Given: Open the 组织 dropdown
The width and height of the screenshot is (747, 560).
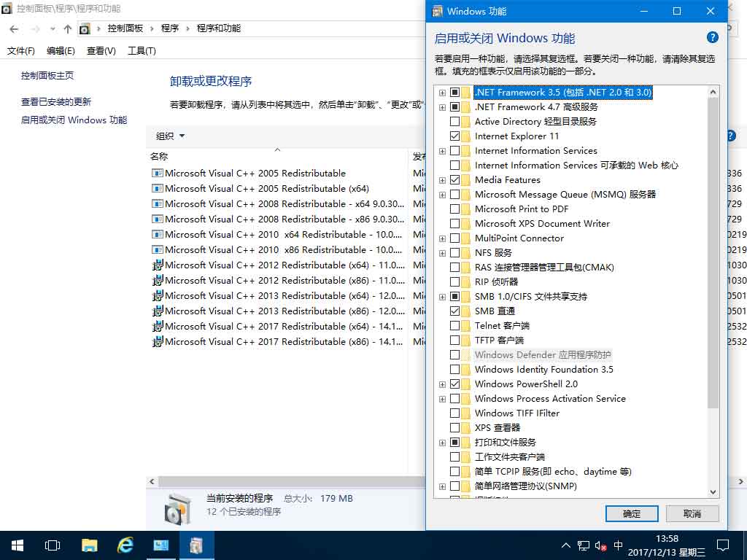Looking at the screenshot, I should [x=170, y=136].
